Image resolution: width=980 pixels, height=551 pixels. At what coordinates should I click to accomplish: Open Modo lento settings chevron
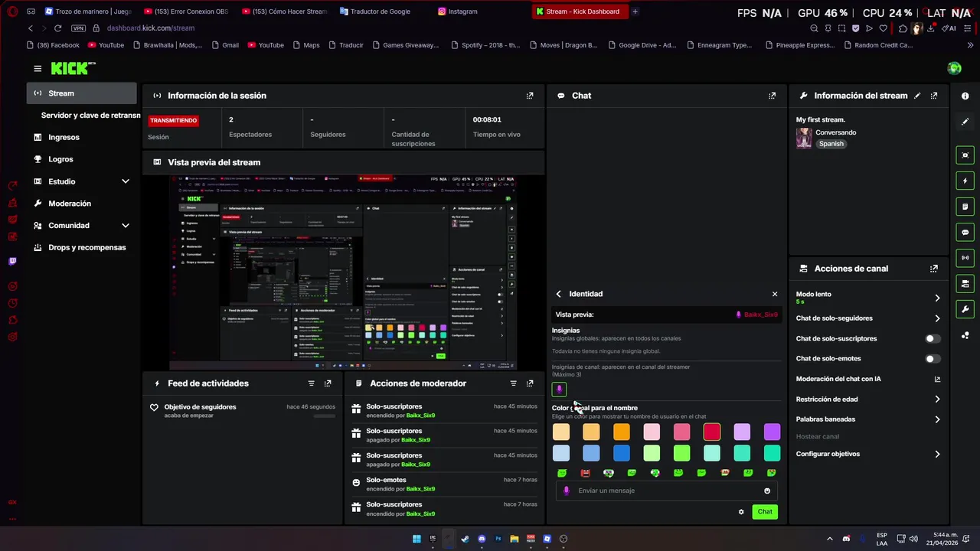937,298
